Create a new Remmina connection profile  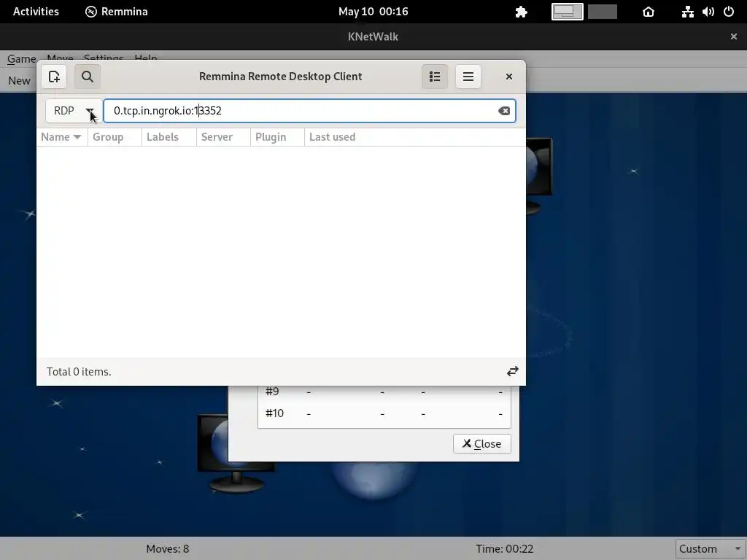point(54,77)
